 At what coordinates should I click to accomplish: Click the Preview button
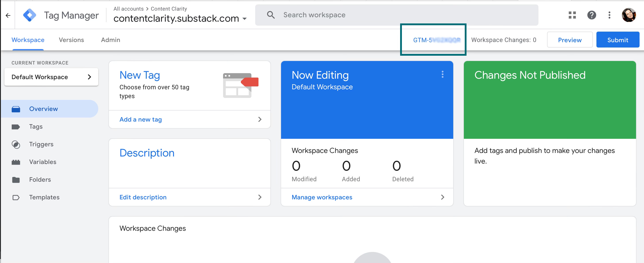point(569,40)
